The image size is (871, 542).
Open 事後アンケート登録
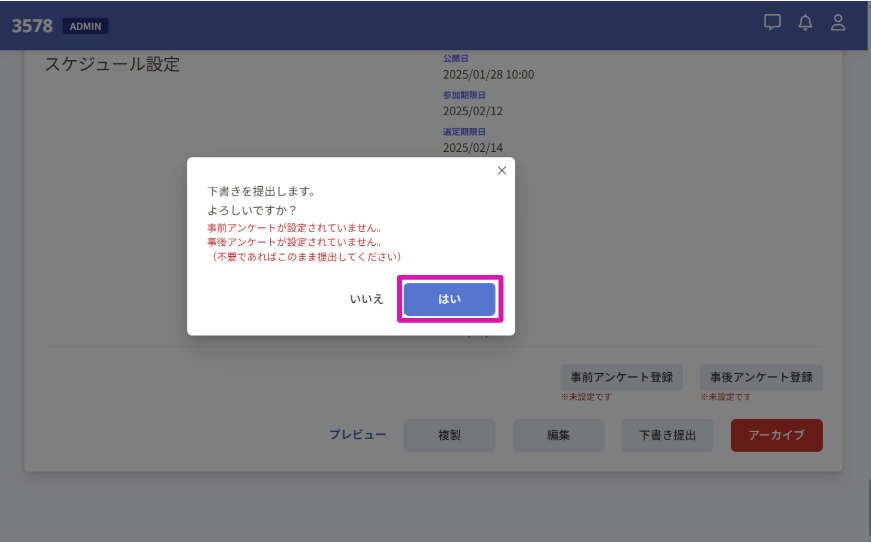coord(761,378)
